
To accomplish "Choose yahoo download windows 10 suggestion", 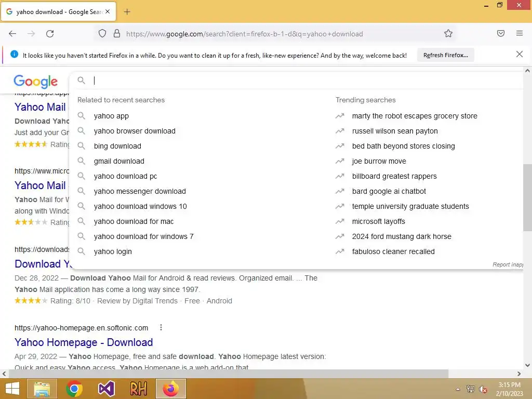I will 140,206.
